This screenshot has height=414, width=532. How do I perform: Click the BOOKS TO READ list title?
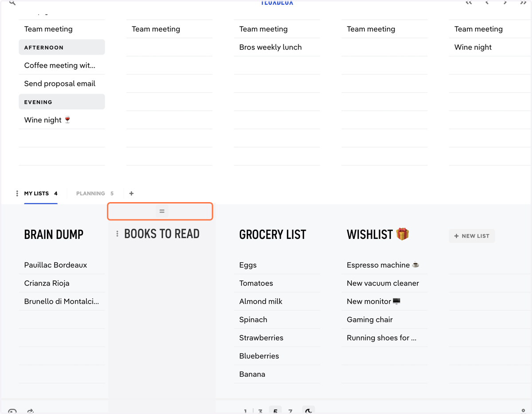pyautogui.click(x=162, y=234)
